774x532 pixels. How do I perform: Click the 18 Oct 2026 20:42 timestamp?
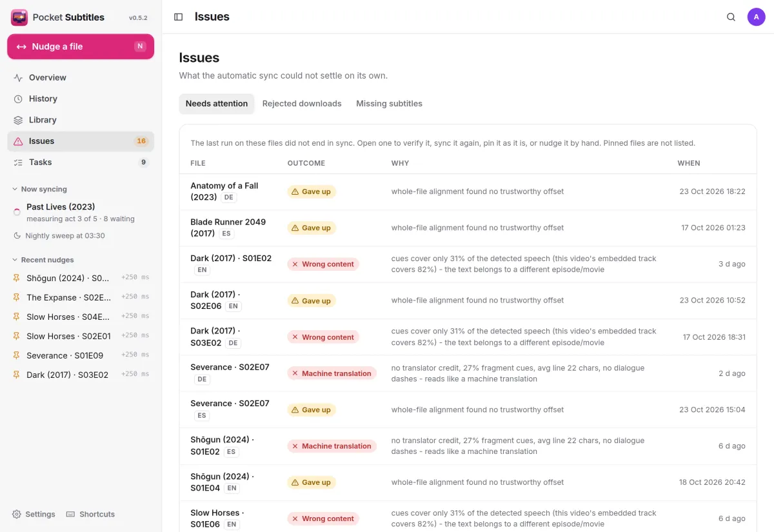coord(712,482)
